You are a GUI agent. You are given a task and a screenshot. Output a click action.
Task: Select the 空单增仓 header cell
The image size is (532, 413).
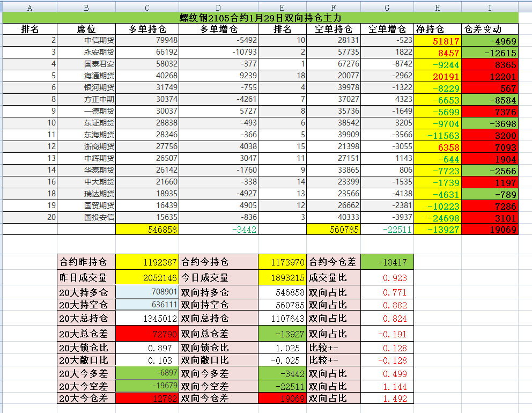coord(387,29)
